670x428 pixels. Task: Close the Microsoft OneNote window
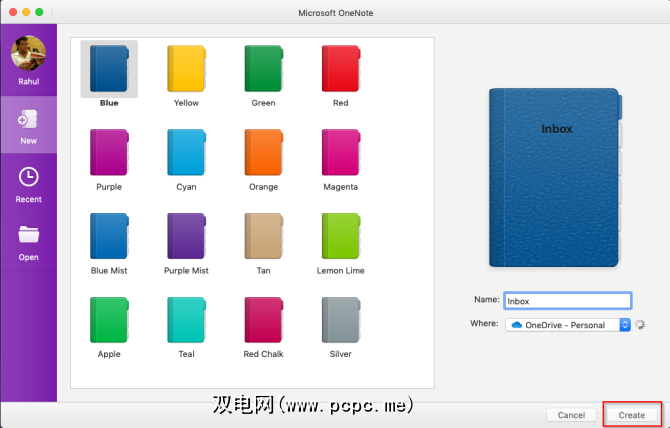[x=13, y=12]
